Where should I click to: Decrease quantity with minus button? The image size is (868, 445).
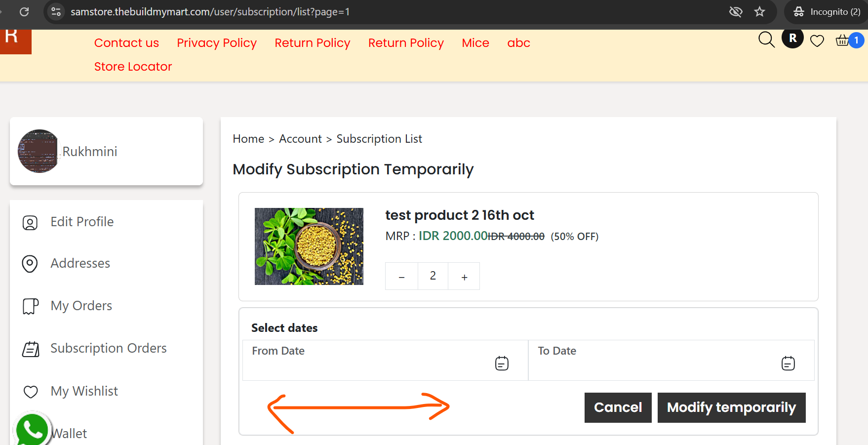(x=401, y=276)
